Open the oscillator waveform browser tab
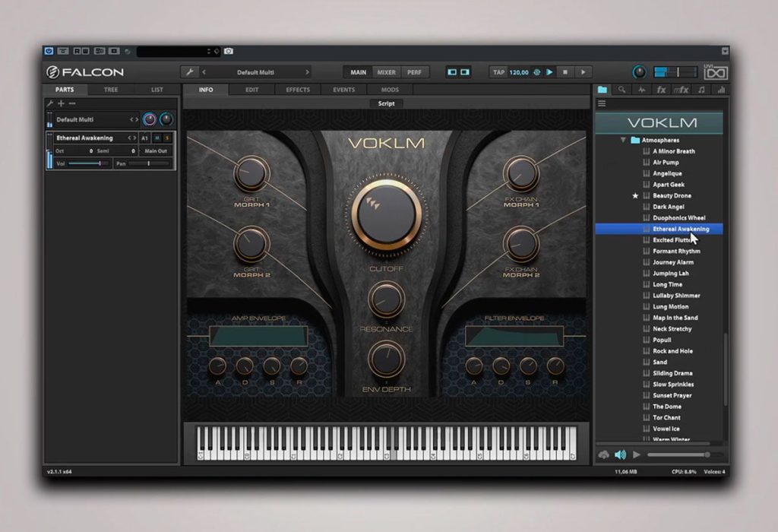The height and width of the screenshot is (532, 778). [x=641, y=90]
